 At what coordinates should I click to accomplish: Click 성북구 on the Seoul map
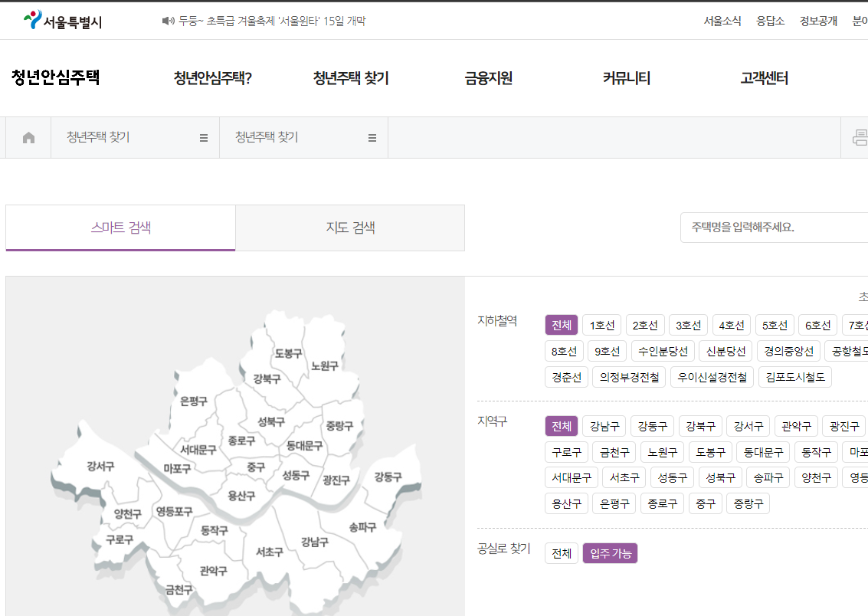[x=270, y=421]
